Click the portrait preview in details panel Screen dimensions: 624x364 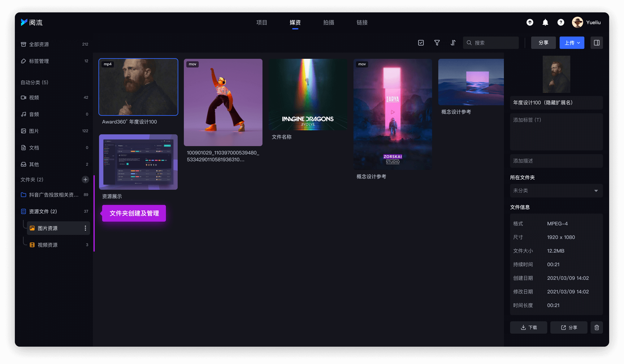pos(557,74)
